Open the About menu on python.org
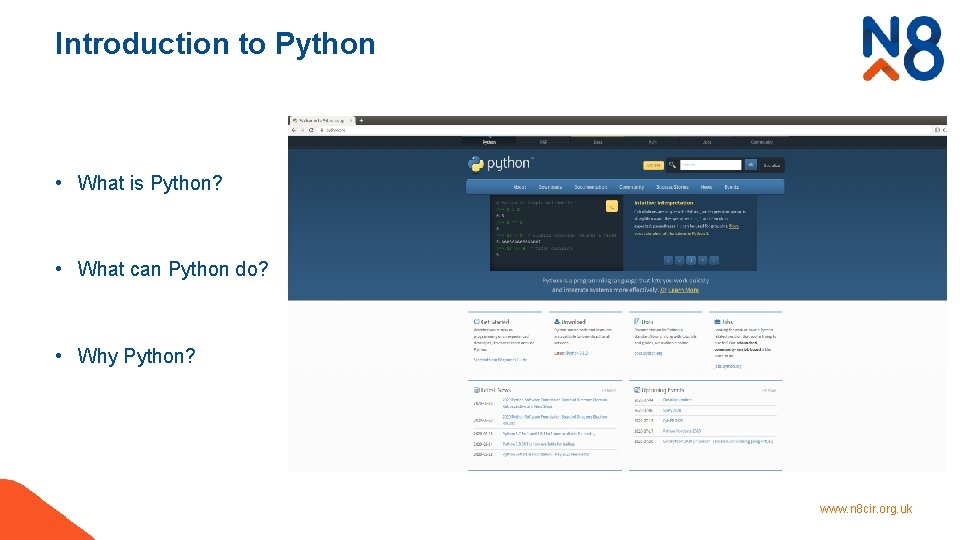 519,187
